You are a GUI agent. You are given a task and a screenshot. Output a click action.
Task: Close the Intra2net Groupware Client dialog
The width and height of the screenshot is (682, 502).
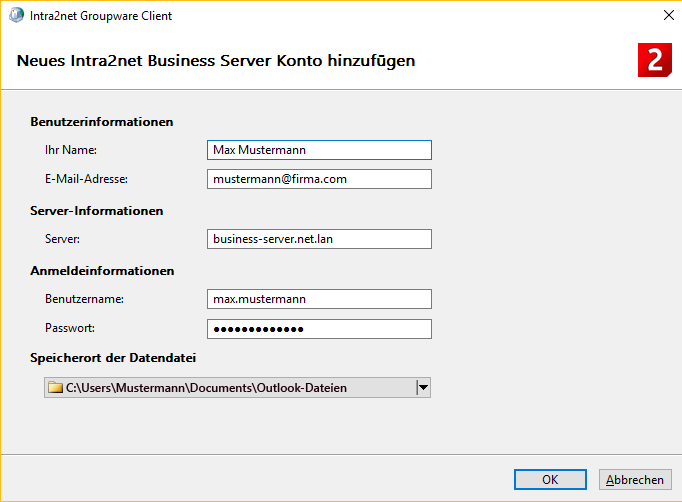[668, 15]
